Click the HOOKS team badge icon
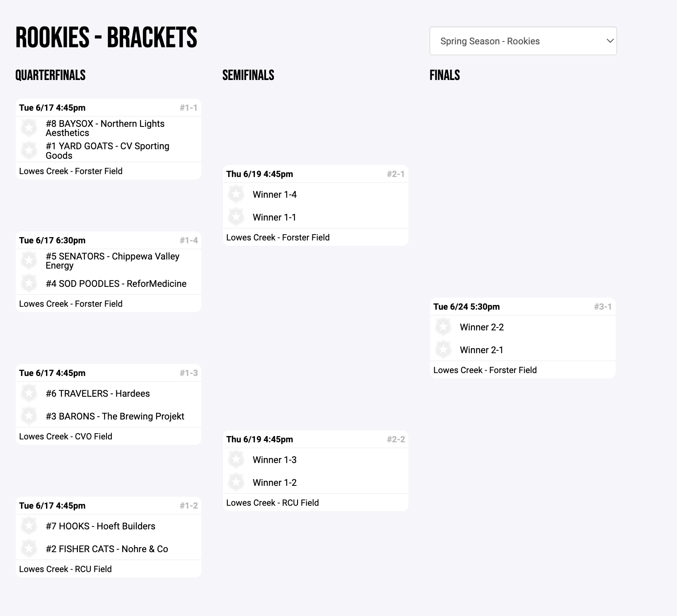The width and height of the screenshot is (677, 616). point(29,526)
